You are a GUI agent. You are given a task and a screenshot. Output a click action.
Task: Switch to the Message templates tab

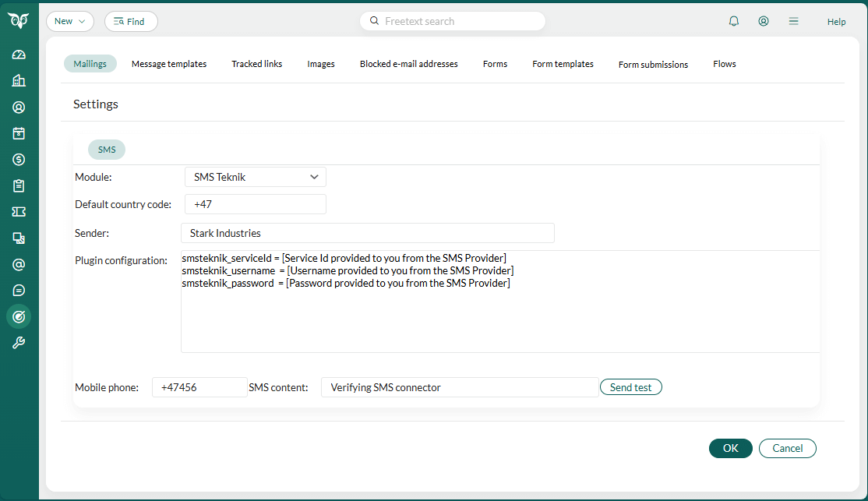169,64
